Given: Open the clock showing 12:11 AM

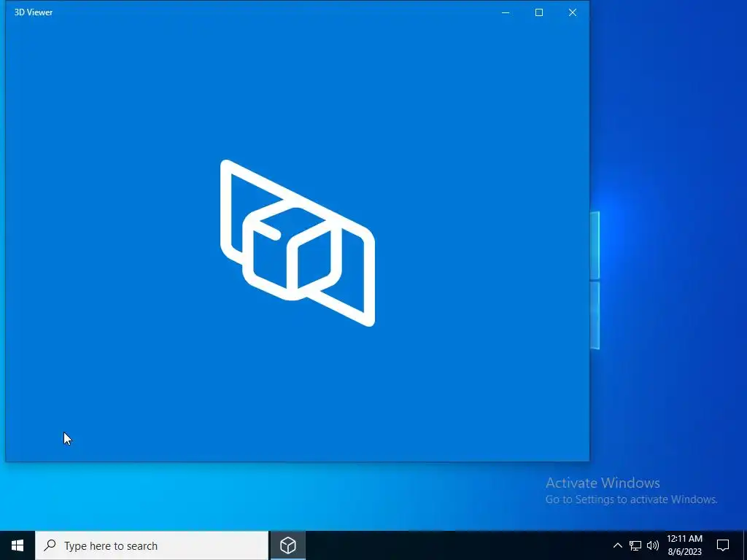Looking at the screenshot, I should [684, 539].
